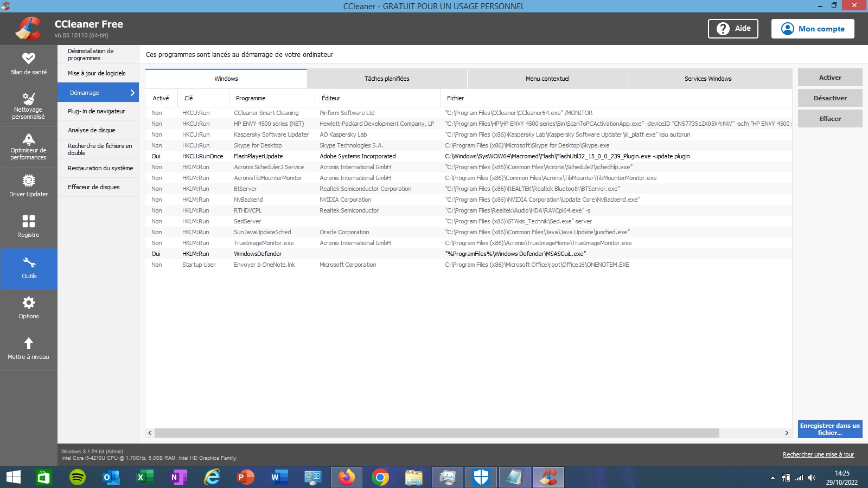Click the Effacer button
Image resolution: width=868 pixels, height=488 pixels.
(x=830, y=119)
